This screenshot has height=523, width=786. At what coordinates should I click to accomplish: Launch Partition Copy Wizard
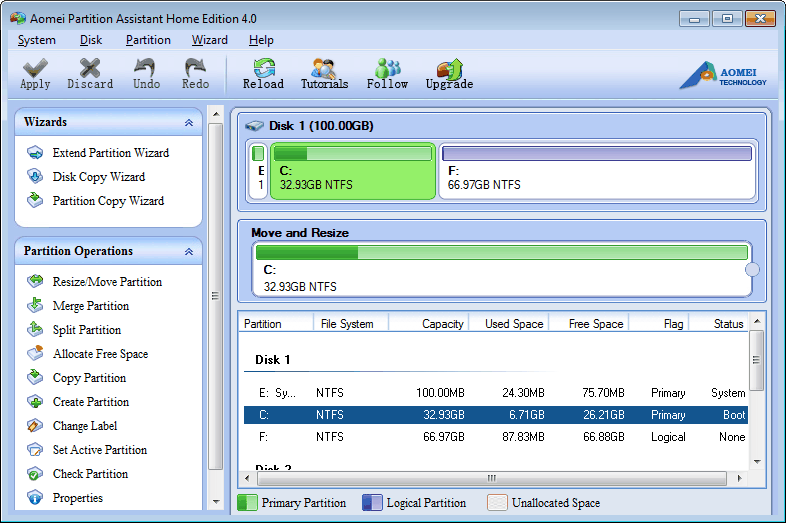click(108, 201)
